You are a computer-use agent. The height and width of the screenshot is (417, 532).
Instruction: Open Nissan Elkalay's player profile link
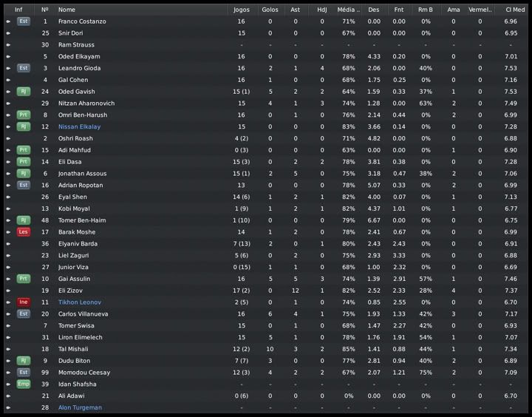click(79, 127)
